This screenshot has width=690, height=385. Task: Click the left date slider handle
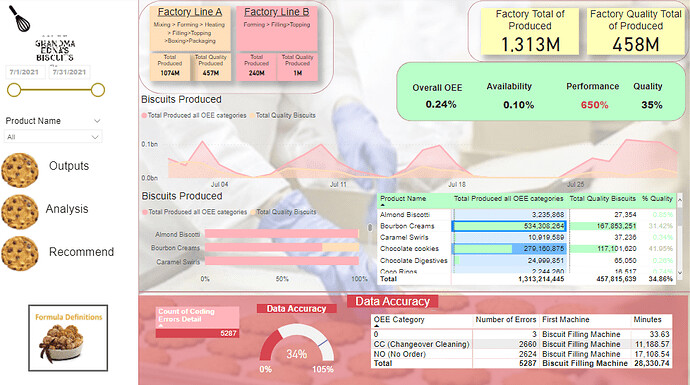pyautogui.click(x=14, y=90)
